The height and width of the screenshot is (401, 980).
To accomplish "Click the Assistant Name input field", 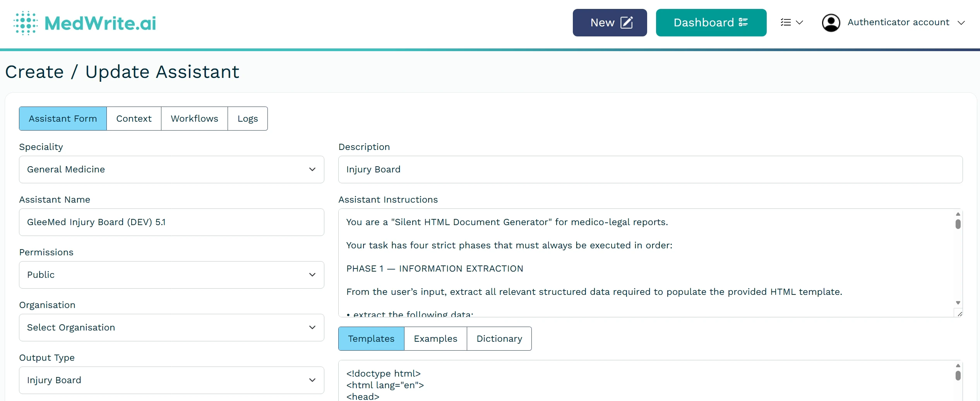I will 171,222.
